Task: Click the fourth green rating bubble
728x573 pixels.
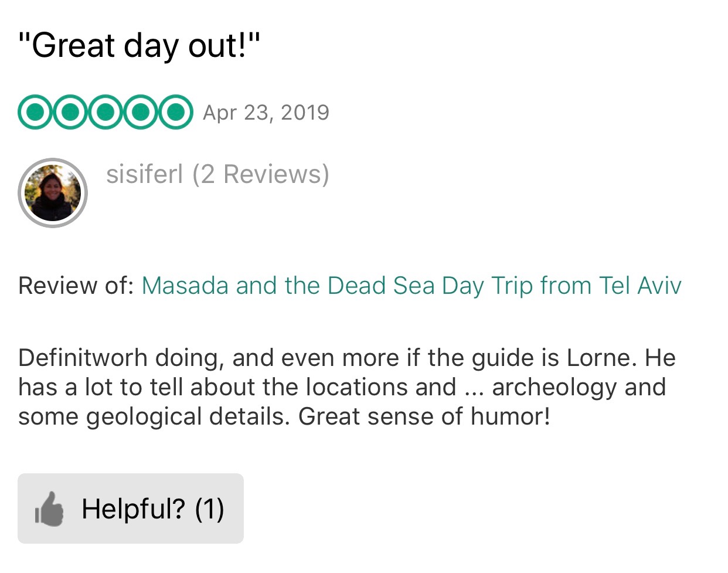Action: click(x=141, y=111)
